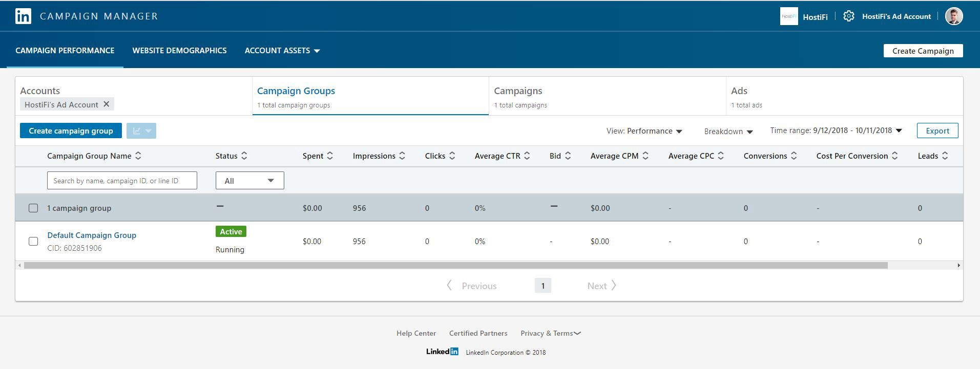Expand the Privacy & Terms footer menu

(x=551, y=333)
